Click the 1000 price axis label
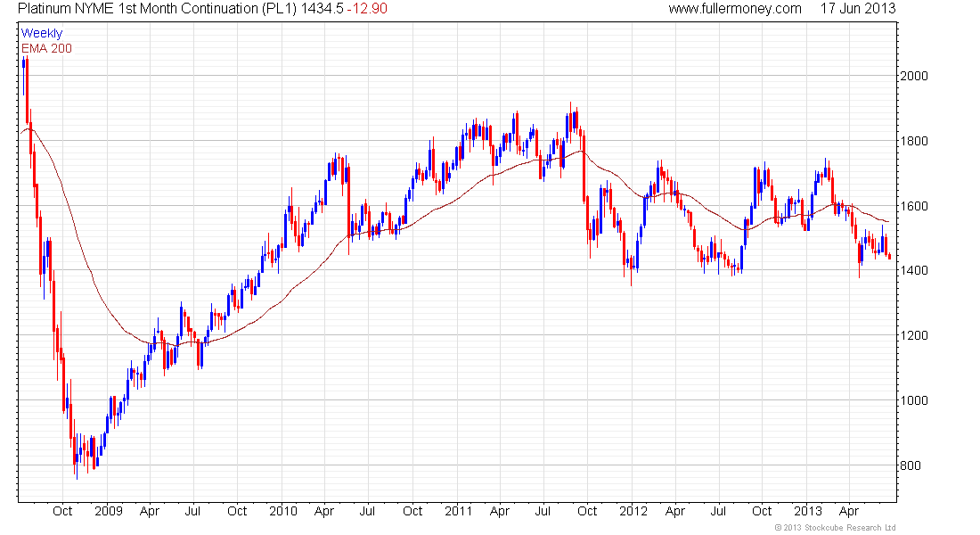This screenshot has width=980, height=535. click(x=914, y=401)
